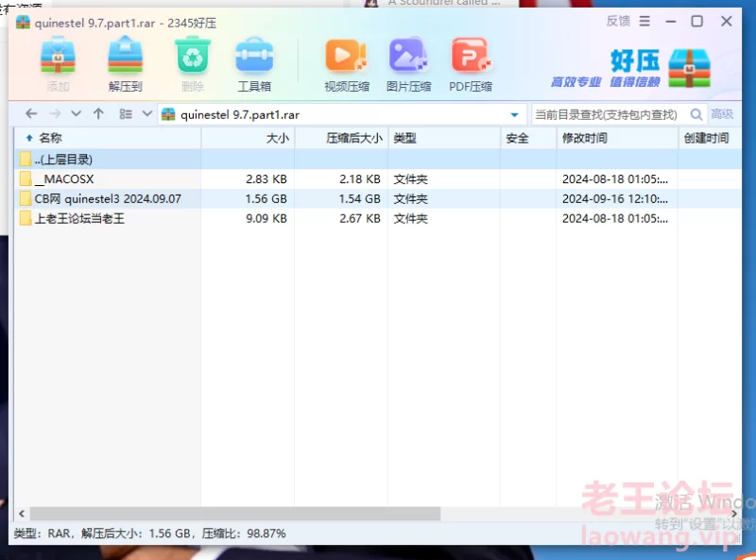Select the parent directory (上层目录) row
The image size is (756, 560).
point(378,159)
